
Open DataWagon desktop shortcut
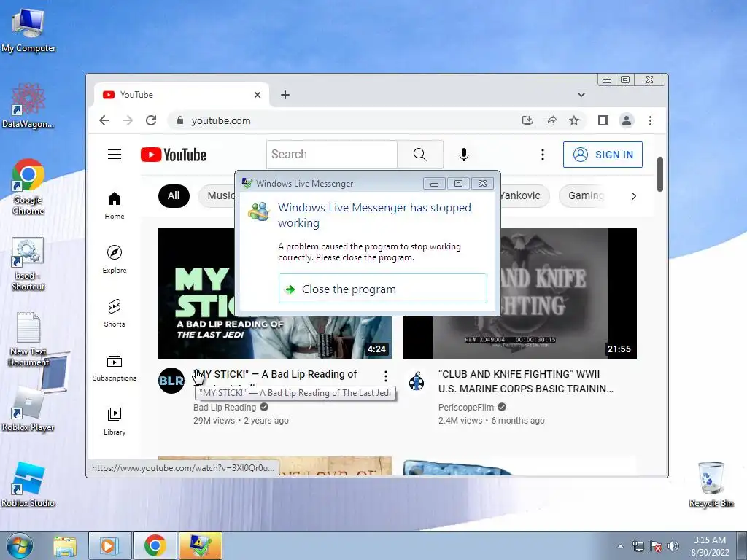[x=28, y=106]
